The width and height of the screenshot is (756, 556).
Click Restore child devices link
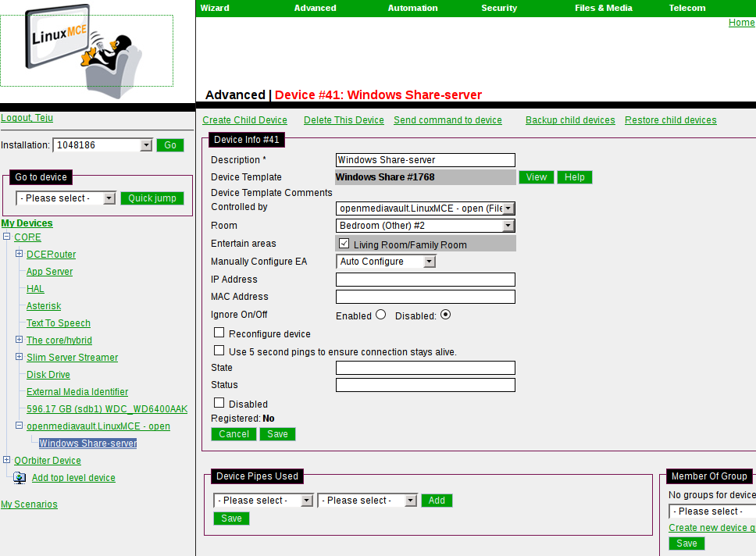tap(671, 120)
